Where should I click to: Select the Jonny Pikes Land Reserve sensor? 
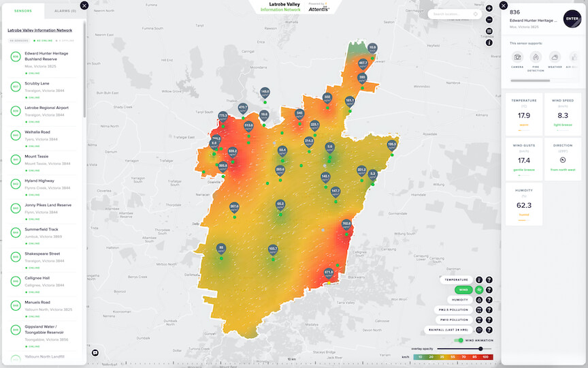42,212
